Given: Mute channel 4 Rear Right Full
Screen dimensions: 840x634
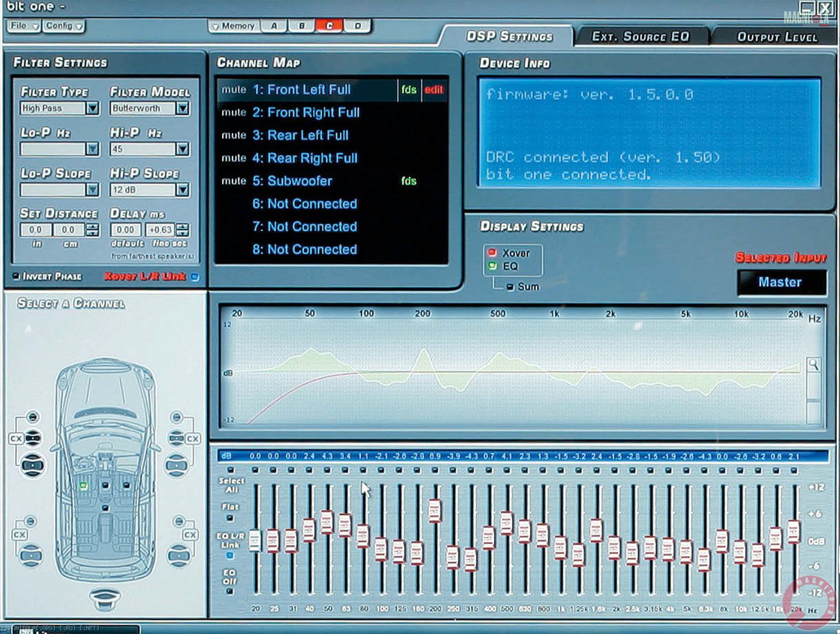Looking at the screenshot, I should point(234,158).
